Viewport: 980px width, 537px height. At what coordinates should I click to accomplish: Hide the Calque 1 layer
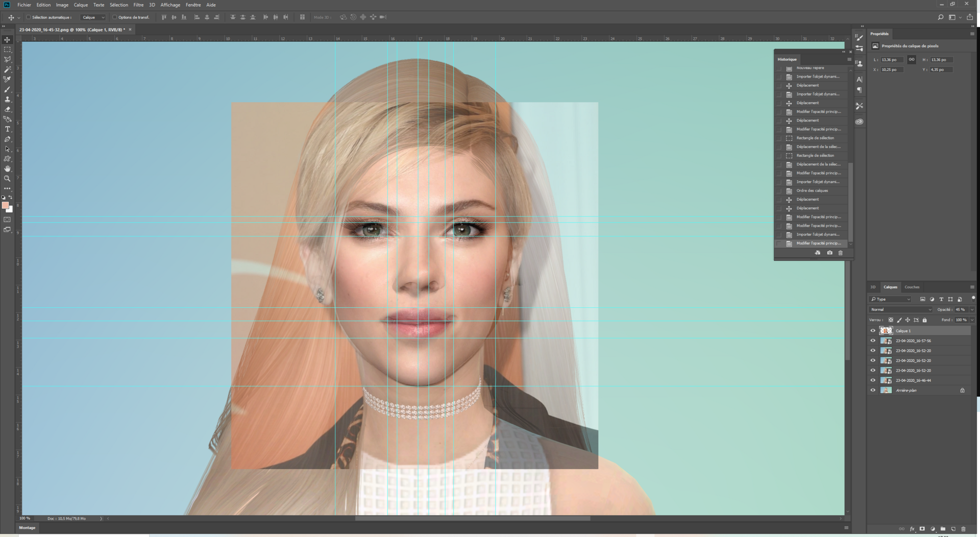point(873,331)
